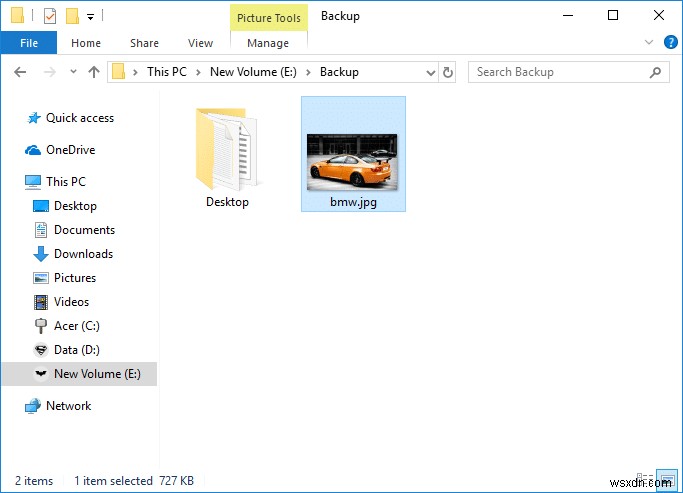Image resolution: width=683 pixels, height=493 pixels.
Task: Expand the ribbon with the chevron
Action: 649,42
